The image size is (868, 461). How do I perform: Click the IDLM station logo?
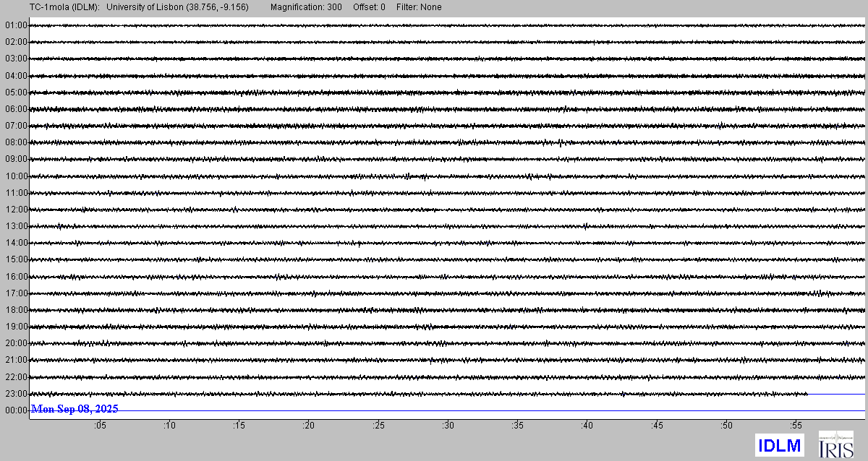780,446
